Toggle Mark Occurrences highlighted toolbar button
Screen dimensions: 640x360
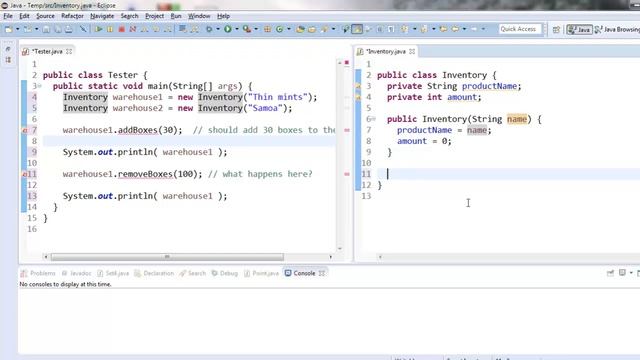click(x=357, y=29)
